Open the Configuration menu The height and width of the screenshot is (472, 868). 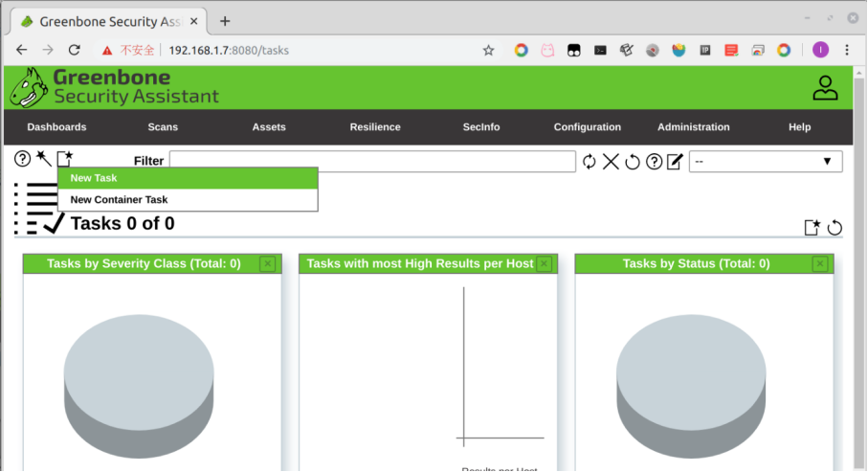coord(587,126)
